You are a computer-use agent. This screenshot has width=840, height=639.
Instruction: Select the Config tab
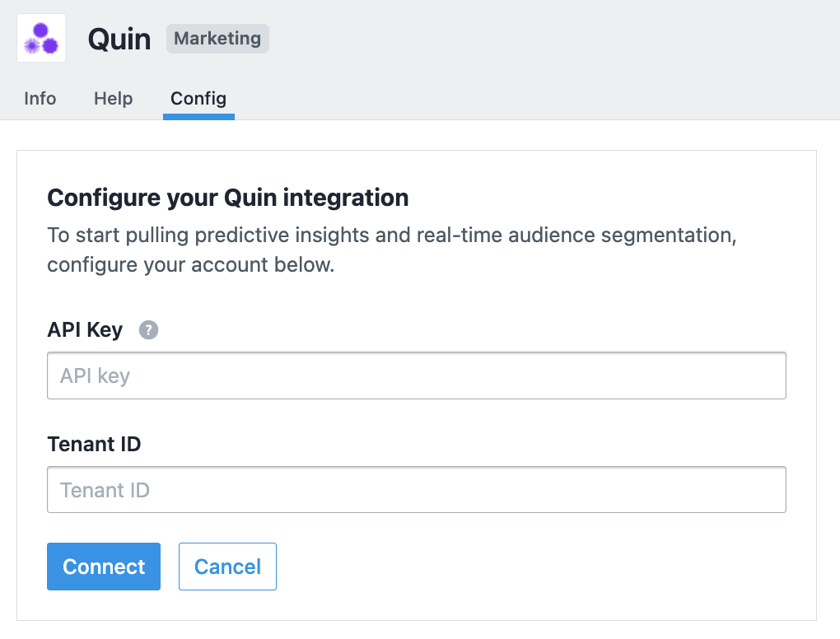(x=198, y=99)
